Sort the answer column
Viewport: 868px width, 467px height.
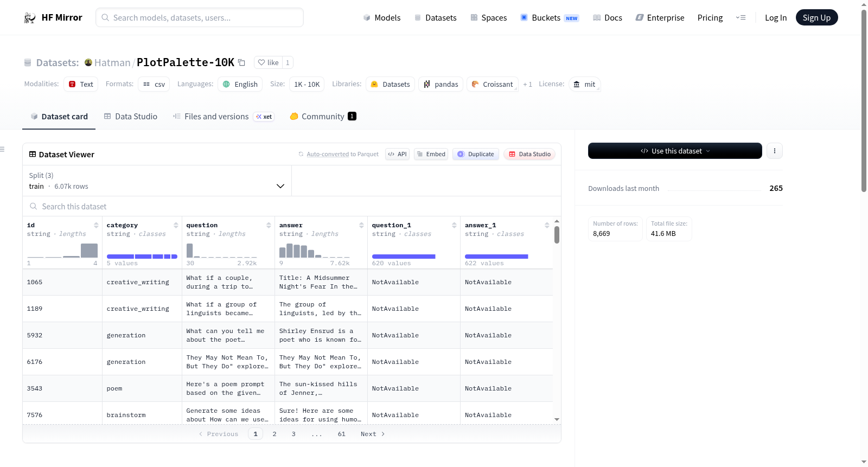[361, 225]
